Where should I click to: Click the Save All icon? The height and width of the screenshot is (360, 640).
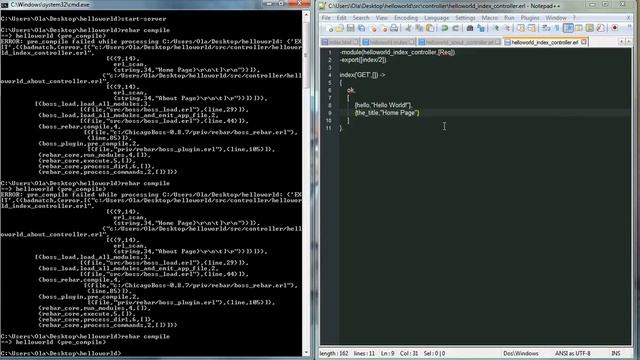click(x=361, y=28)
